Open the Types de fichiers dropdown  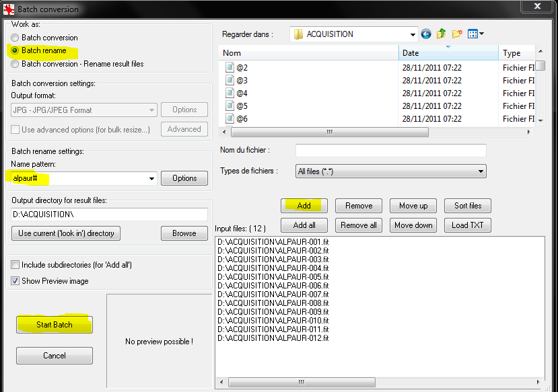[x=481, y=171]
